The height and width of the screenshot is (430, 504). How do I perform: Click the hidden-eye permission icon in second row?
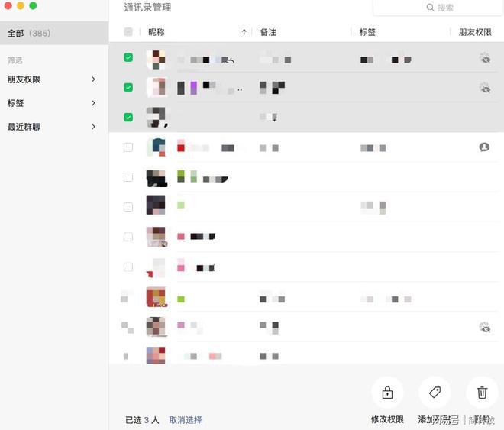point(485,88)
